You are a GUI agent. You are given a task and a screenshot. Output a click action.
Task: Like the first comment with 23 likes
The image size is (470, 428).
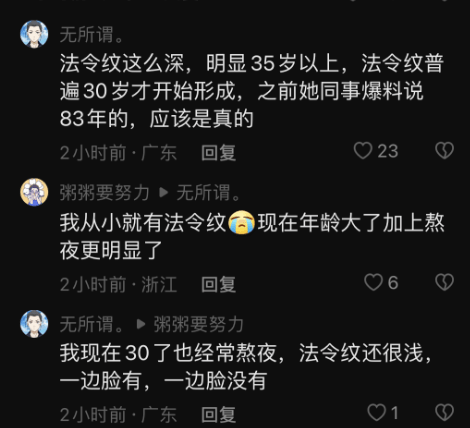363,150
